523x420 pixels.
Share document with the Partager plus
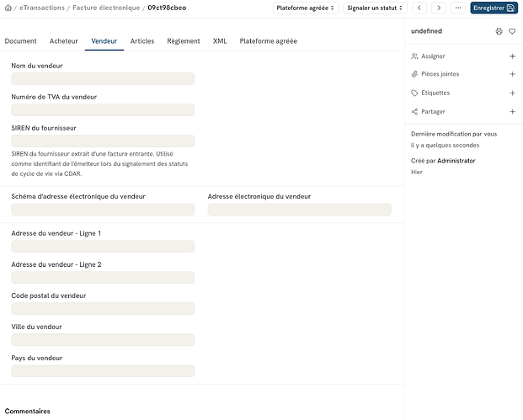pyautogui.click(x=513, y=112)
